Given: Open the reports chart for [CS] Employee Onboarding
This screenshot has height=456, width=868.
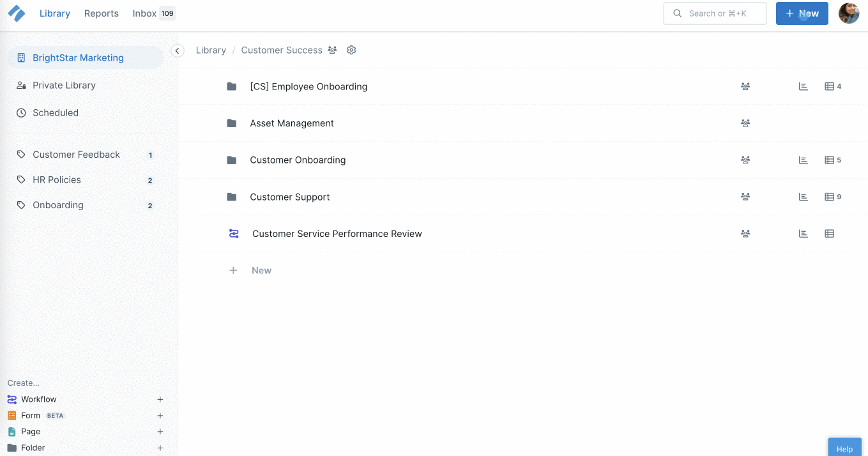Looking at the screenshot, I should pyautogui.click(x=803, y=86).
